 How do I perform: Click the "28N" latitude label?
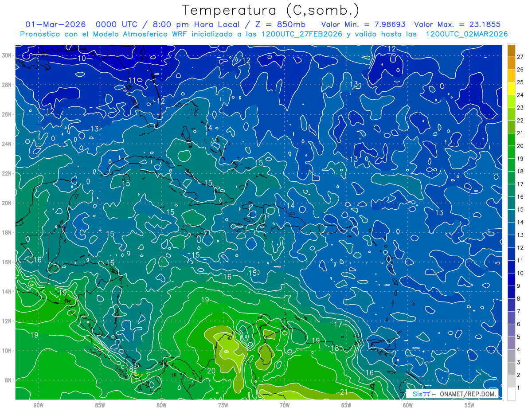pos(7,85)
